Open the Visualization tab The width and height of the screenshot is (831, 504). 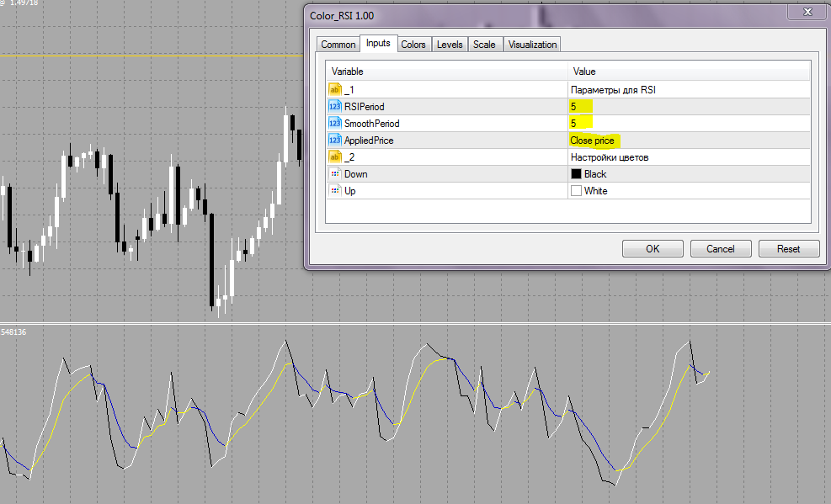click(x=531, y=44)
